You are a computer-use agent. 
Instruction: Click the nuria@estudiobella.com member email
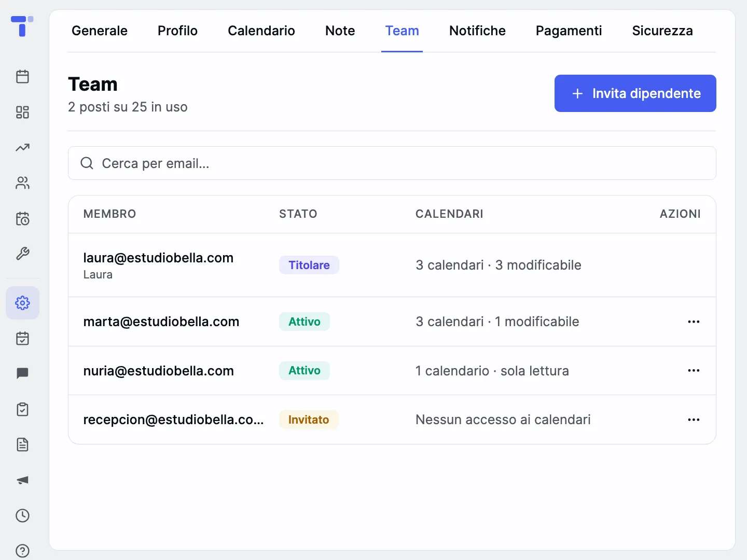159,371
